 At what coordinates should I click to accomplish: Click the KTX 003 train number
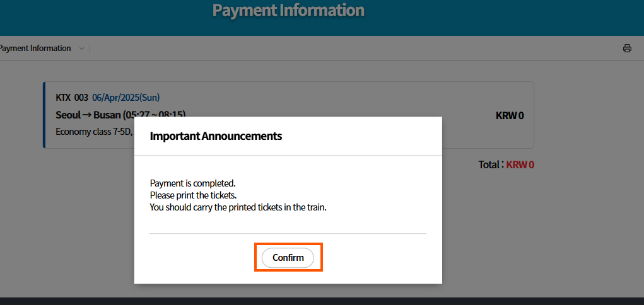click(72, 98)
